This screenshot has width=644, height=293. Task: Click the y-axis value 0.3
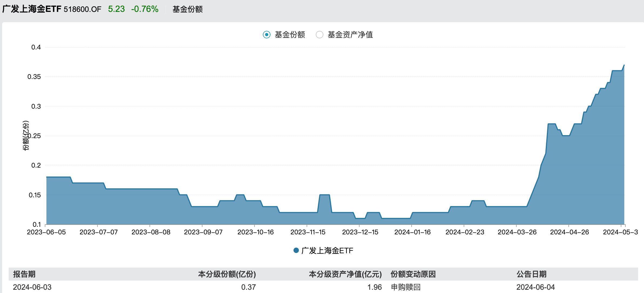[x=36, y=106]
